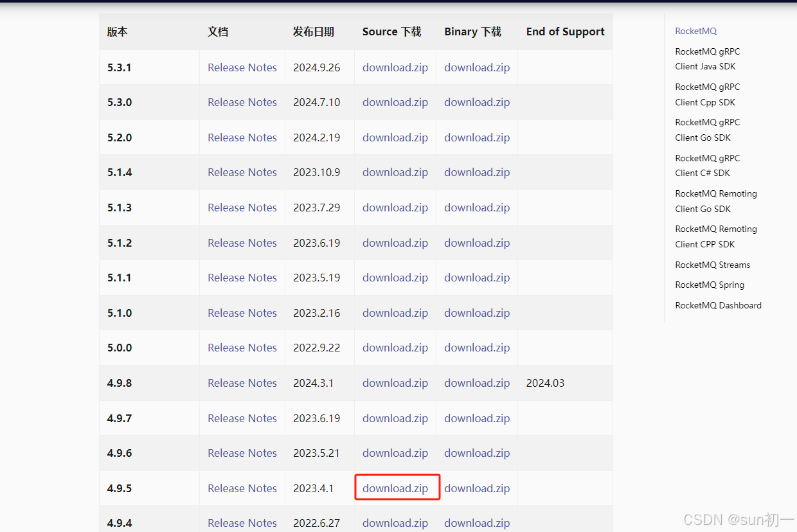The height and width of the screenshot is (532, 797).
Task: Download the binary zip for version 5.3.0
Action: pyautogui.click(x=477, y=102)
